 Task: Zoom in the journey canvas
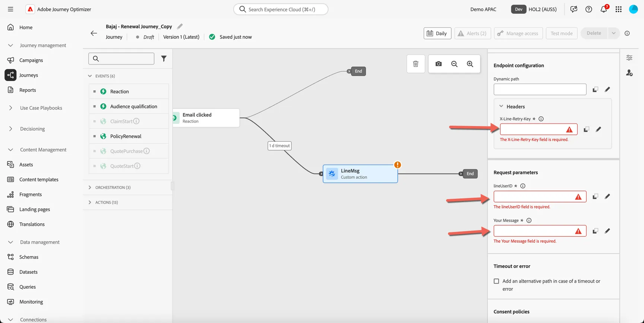[470, 64]
